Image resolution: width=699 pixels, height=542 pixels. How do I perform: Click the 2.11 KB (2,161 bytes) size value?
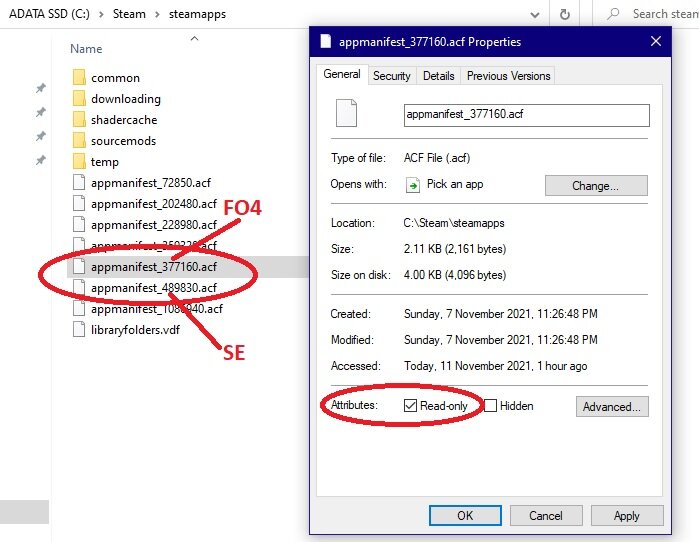tap(455, 249)
